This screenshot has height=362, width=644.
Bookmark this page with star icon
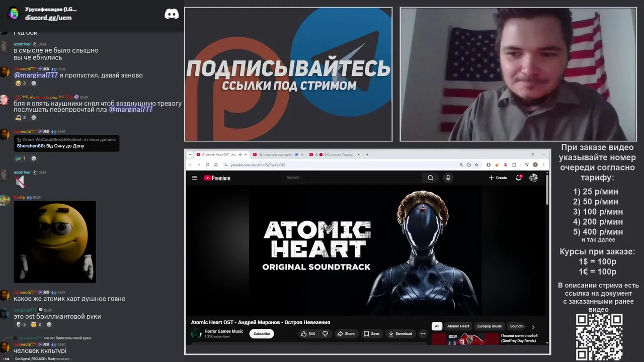[x=476, y=164]
